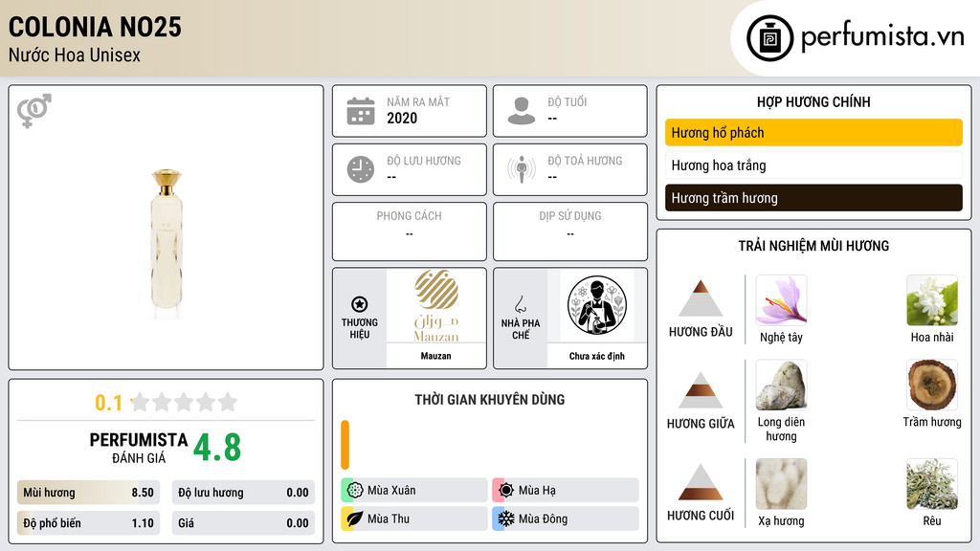The width and height of the screenshot is (980, 551).
Task: Click the orange recommended time bar
Action: point(345,445)
